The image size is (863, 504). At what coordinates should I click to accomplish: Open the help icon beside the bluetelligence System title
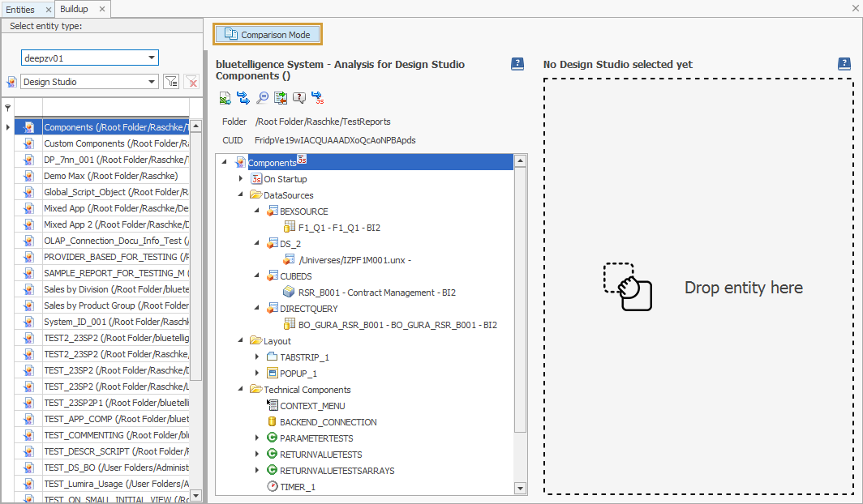(517, 64)
